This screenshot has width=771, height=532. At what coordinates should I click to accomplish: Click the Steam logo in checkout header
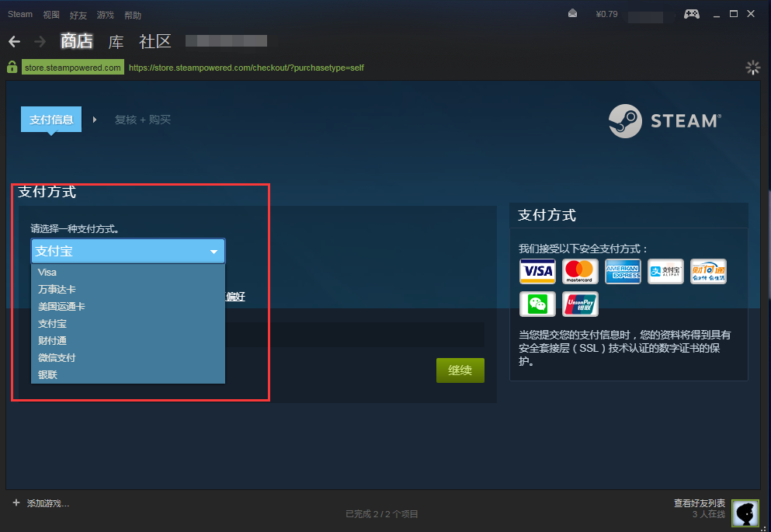click(x=665, y=121)
